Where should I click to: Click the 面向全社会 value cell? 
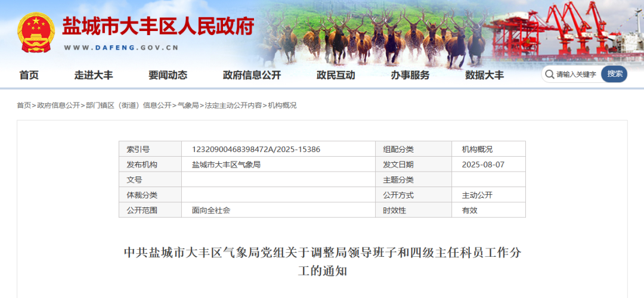click(x=278, y=210)
